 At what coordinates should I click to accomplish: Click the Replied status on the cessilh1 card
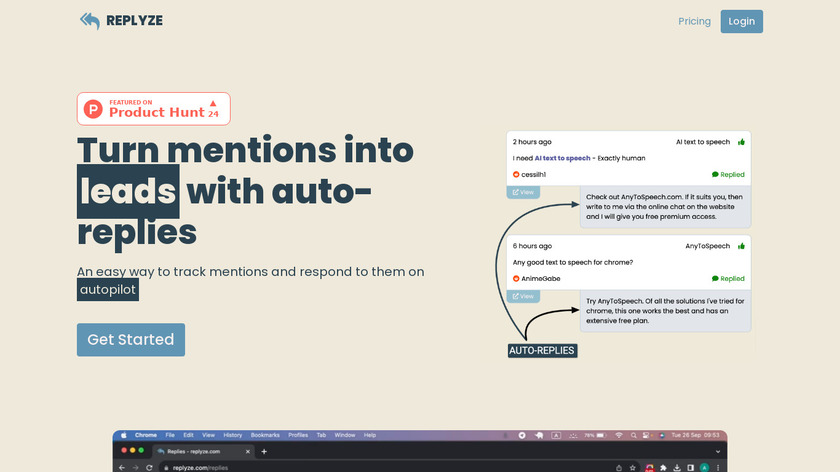(x=728, y=175)
